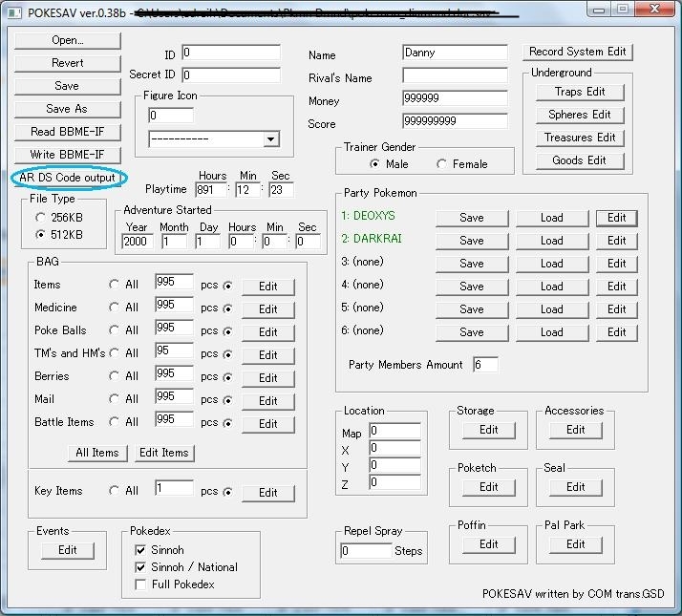Image resolution: width=682 pixels, height=616 pixels.
Task: Click the Edit Items button
Action: [x=164, y=453]
